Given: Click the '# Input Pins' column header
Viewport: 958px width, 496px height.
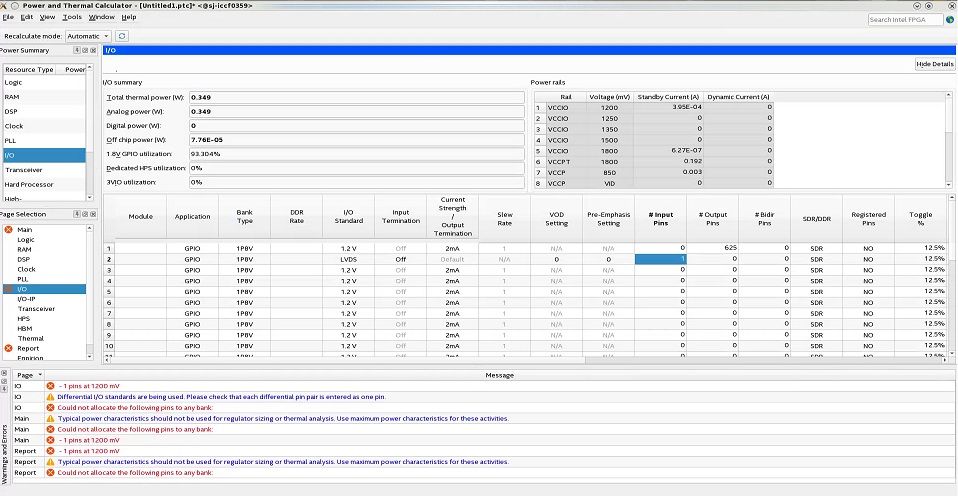Looking at the screenshot, I should 660,217.
